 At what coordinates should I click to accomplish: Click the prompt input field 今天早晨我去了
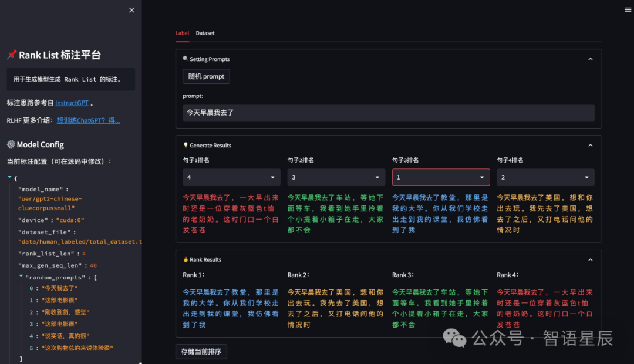pyautogui.click(x=389, y=113)
